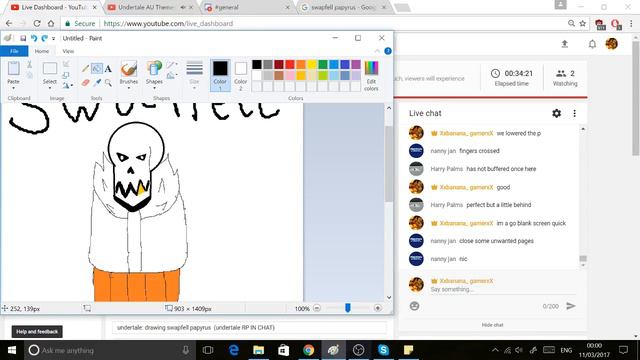Image resolution: width=640 pixels, height=360 pixels.
Task: Switch to Live Dashboard YouTube tab
Action: (x=53, y=7)
